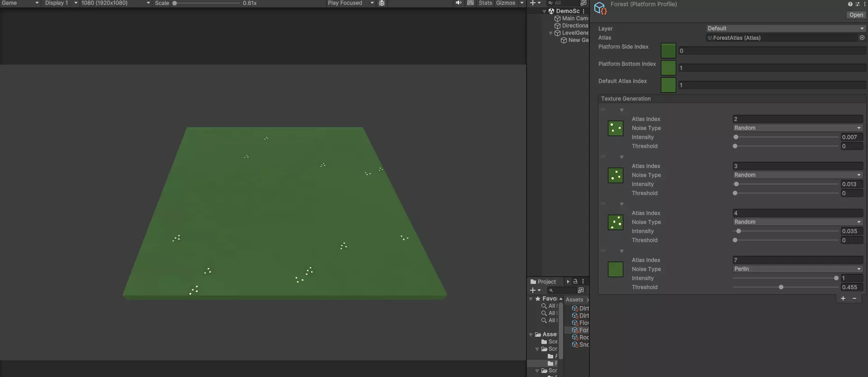The image size is (868, 377).
Task: Toggle the Frame Debugger bug icon in Game toolbar
Action: 382,3
